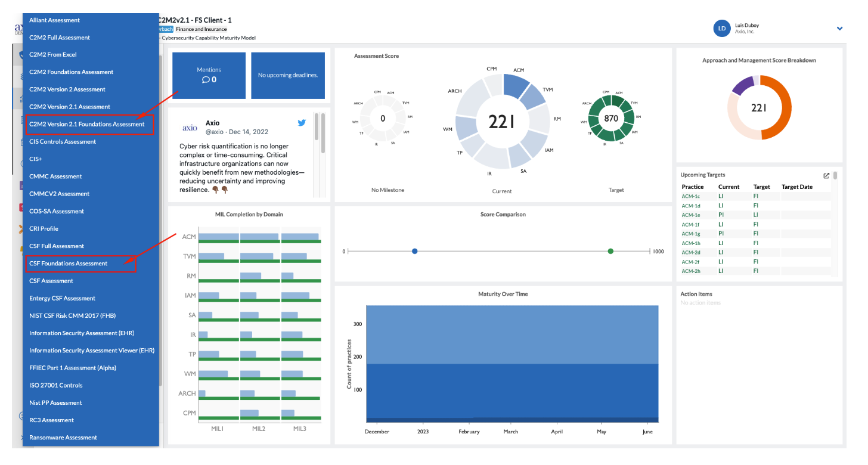Click the Mentions tile

pyautogui.click(x=209, y=75)
